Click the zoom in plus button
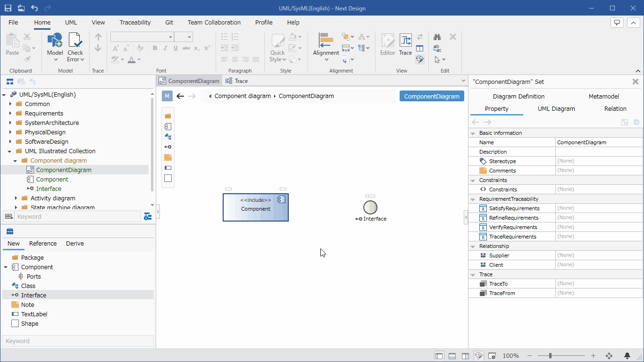644x362 pixels. pyautogui.click(x=593, y=356)
